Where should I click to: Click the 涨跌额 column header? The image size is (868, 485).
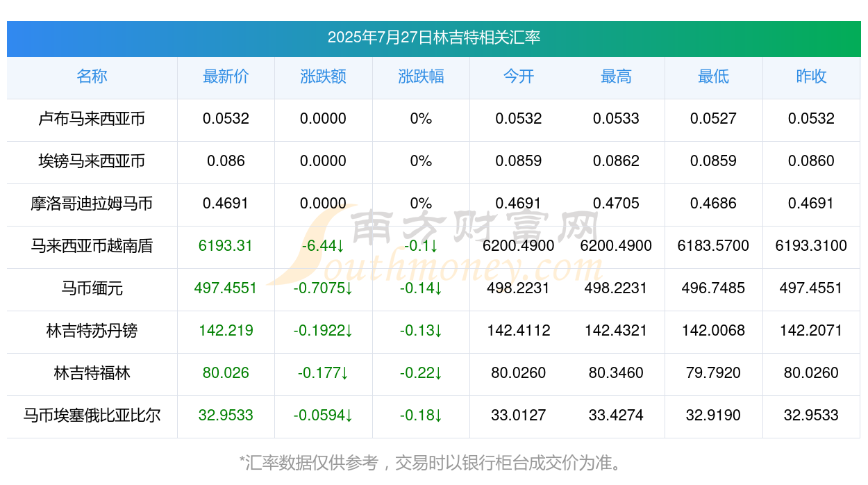coord(323,76)
